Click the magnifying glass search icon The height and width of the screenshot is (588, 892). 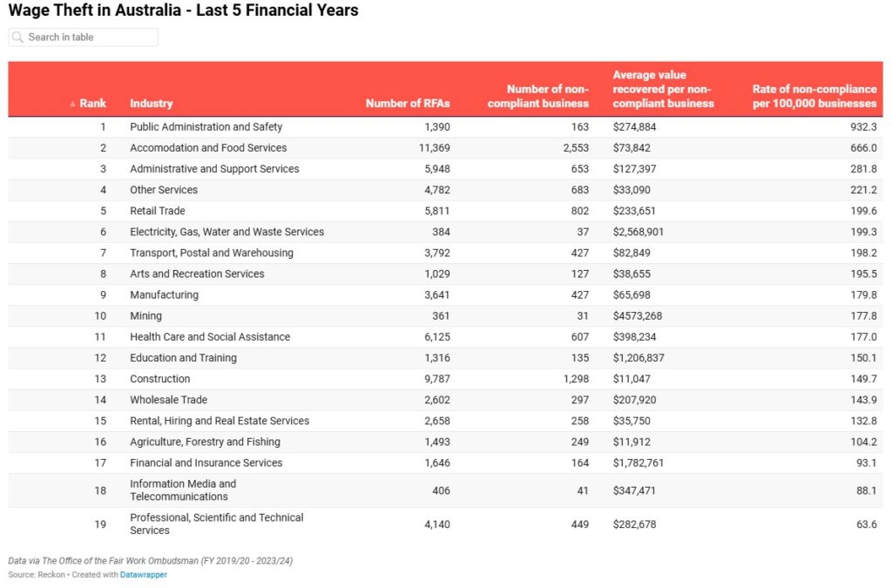[18, 37]
